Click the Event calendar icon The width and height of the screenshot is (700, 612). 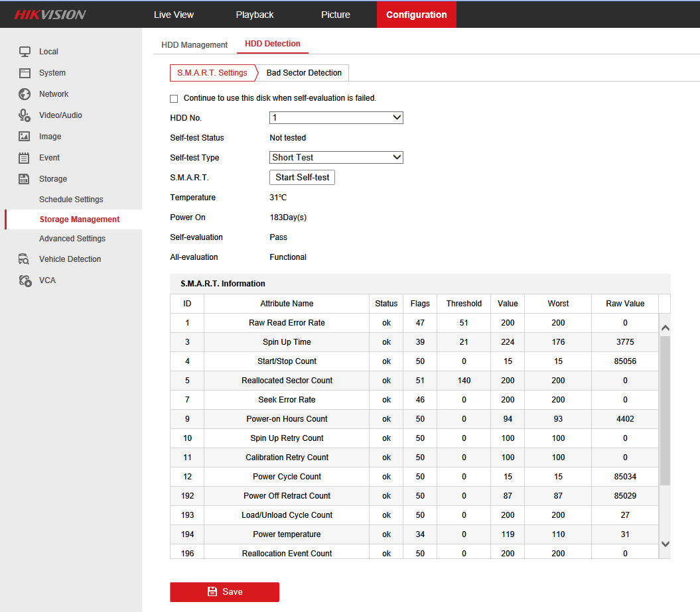[25, 158]
